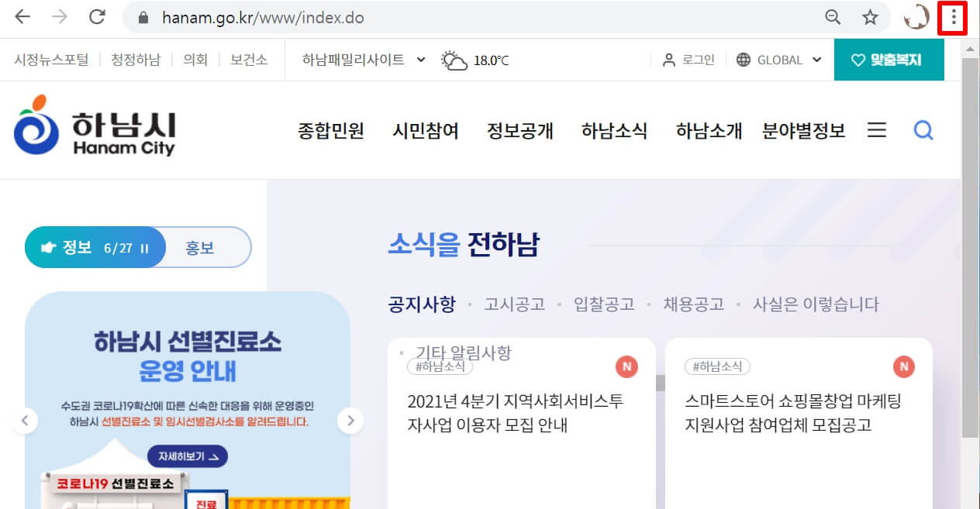Show next banner slide arrow
This screenshot has width=980, height=509.
click(x=350, y=421)
